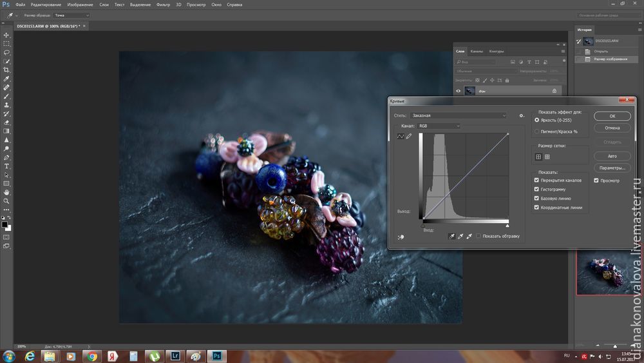Screen dimensions: 644x363
Task: Select the Lasso tool in the toolbar
Action: click(x=6, y=53)
